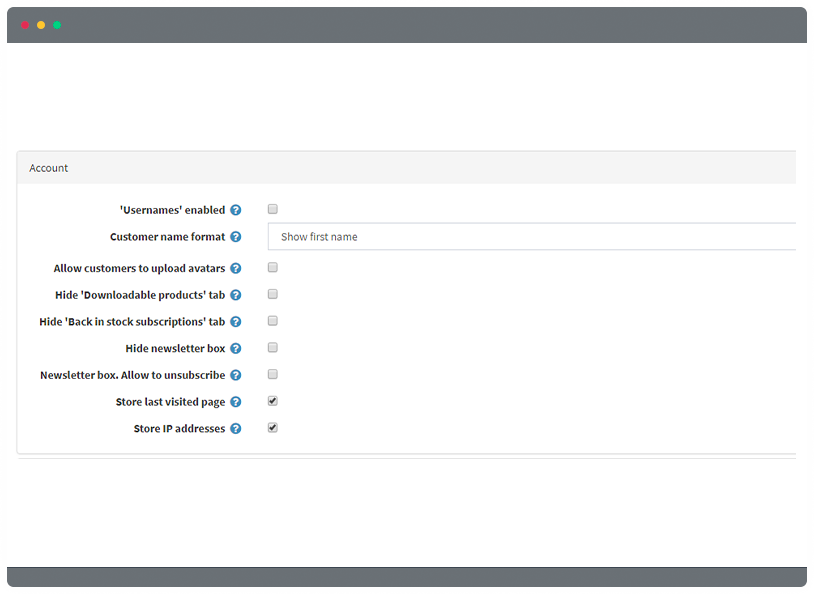Click the Store last visited page label
The width and height of the screenshot is (814, 594).
pyautogui.click(x=170, y=402)
